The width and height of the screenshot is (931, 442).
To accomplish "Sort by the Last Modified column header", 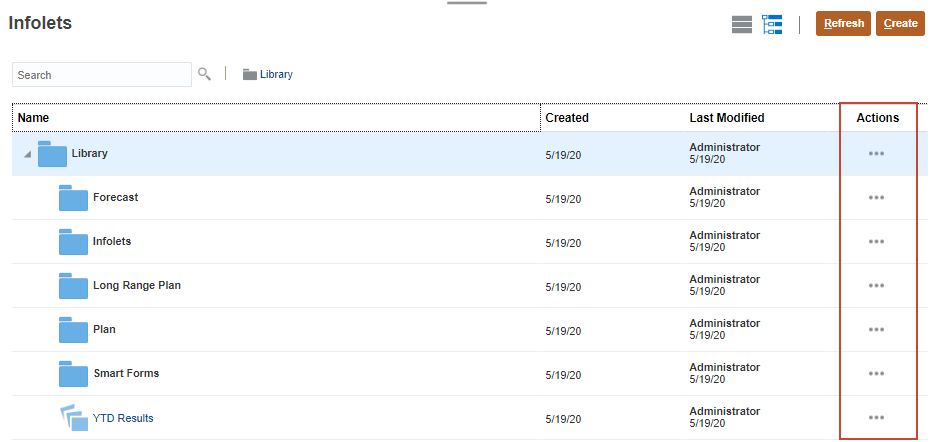I will 727,118.
